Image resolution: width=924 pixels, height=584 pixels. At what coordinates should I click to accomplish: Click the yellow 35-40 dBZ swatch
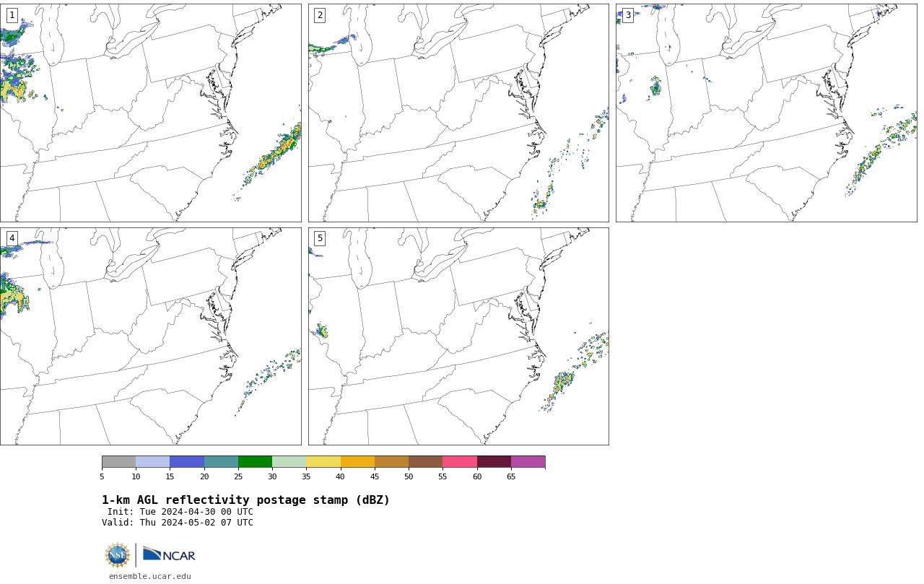323,462
